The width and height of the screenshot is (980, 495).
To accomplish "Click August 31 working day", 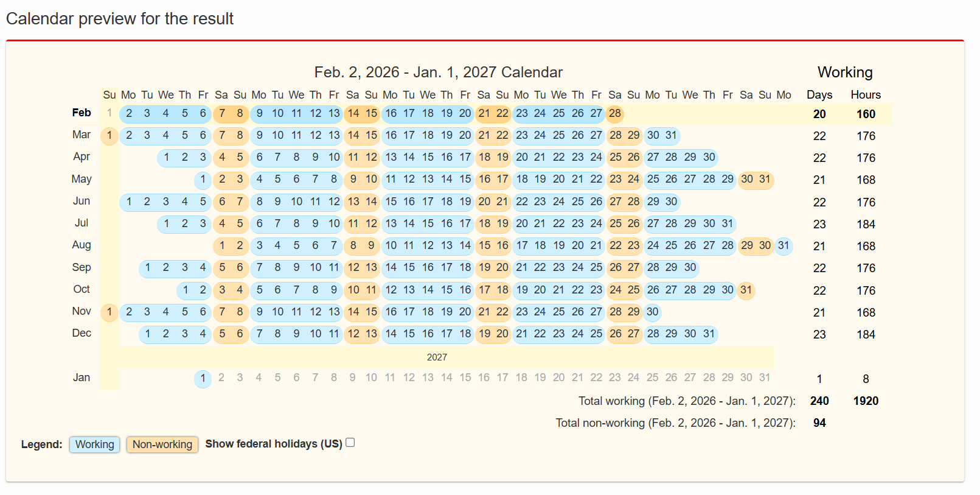I will [x=784, y=245].
